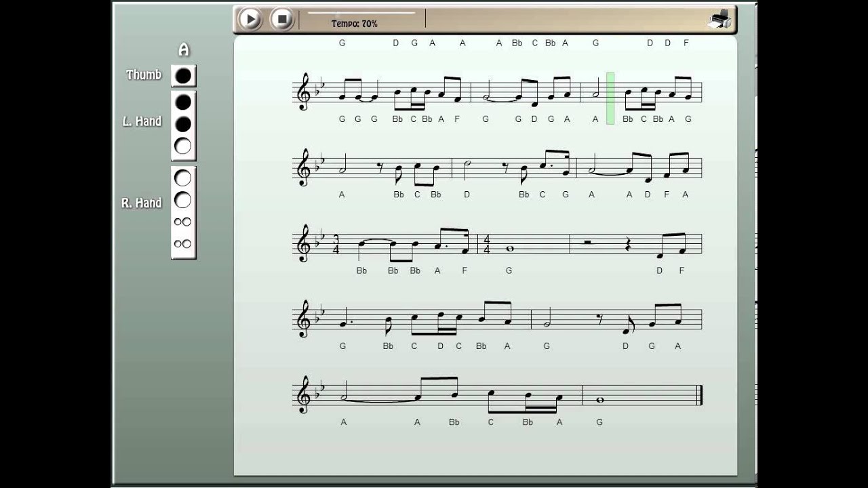Click the second R. Hand hole next to label
The width and height of the screenshot is (868, 488).
click(183, 200)
